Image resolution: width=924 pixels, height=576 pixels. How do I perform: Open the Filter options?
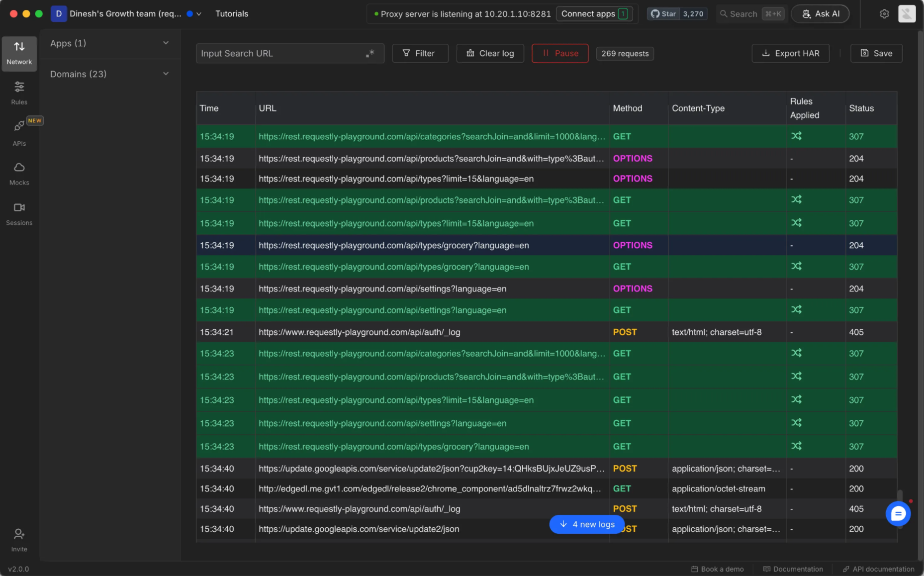point(420,53)
